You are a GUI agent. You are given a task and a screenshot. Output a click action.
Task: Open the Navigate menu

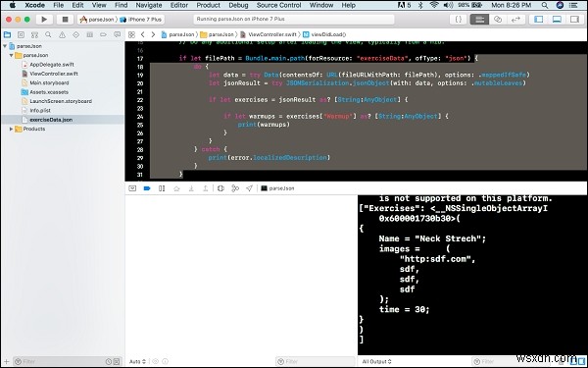click(x=149, y=5)
